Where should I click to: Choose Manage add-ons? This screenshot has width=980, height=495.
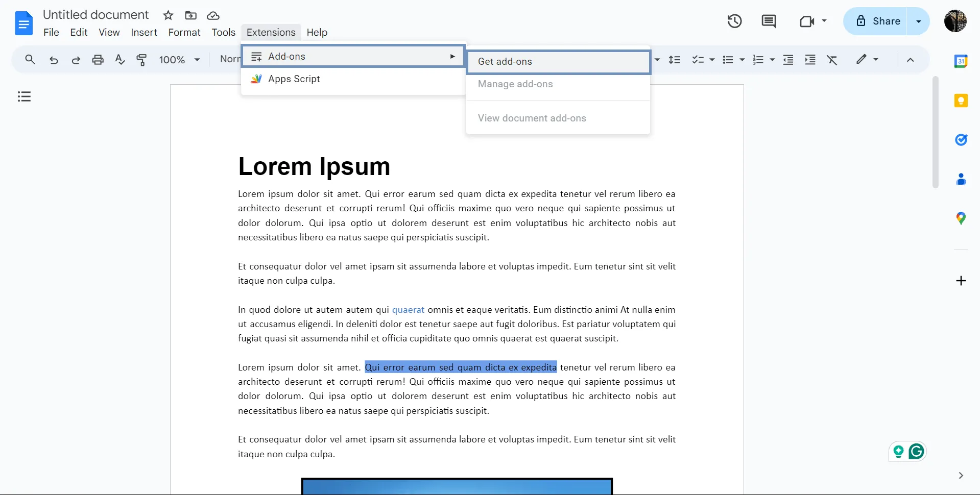pos(558,84)
